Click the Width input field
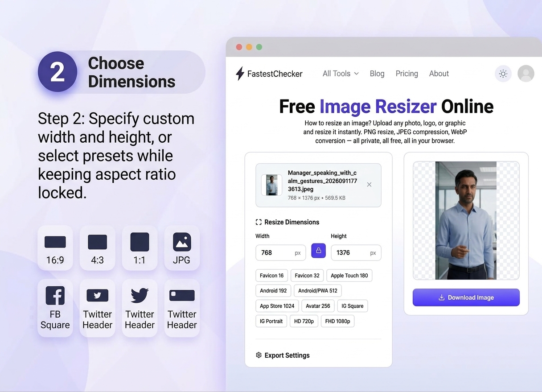Screen dimensions: 542x392 point(281,253)
